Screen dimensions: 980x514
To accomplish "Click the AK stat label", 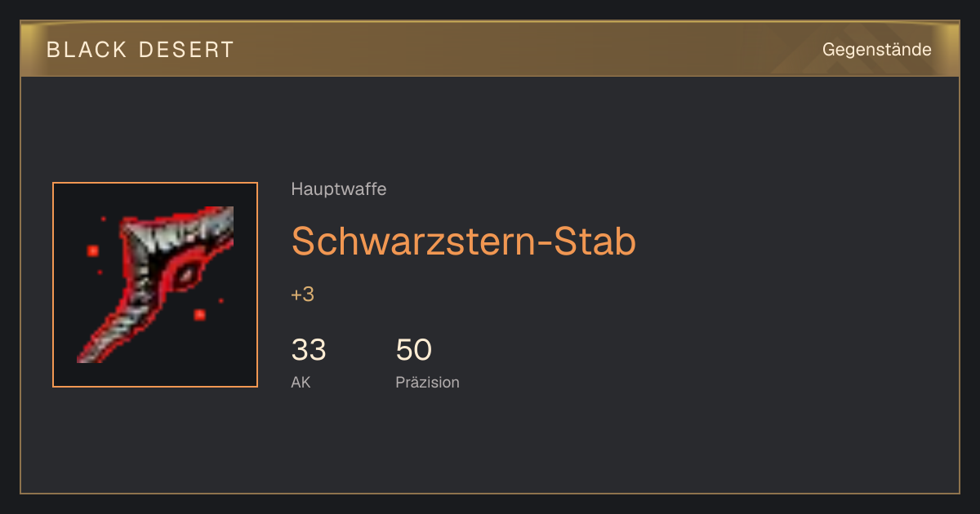I will coord(301,382).
